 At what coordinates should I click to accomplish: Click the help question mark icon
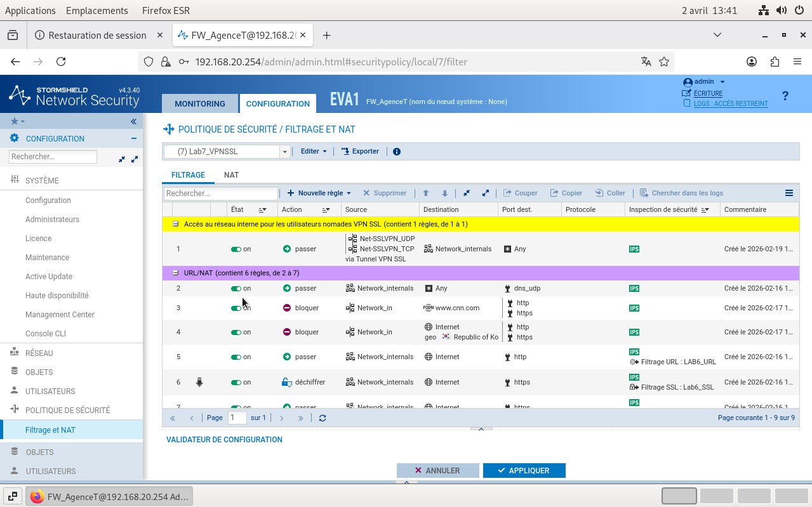click(785, 96)
